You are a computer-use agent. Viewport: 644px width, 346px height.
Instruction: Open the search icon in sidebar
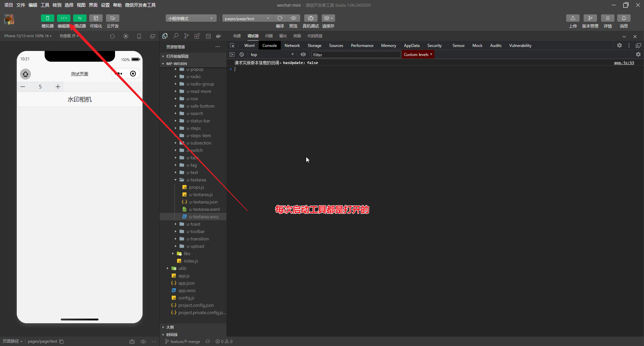(176, 36)
